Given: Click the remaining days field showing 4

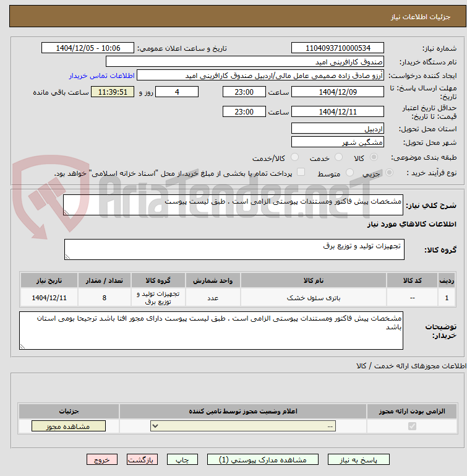Looking at the screenshot, I should pyautogui.click(x=177, y=92).
